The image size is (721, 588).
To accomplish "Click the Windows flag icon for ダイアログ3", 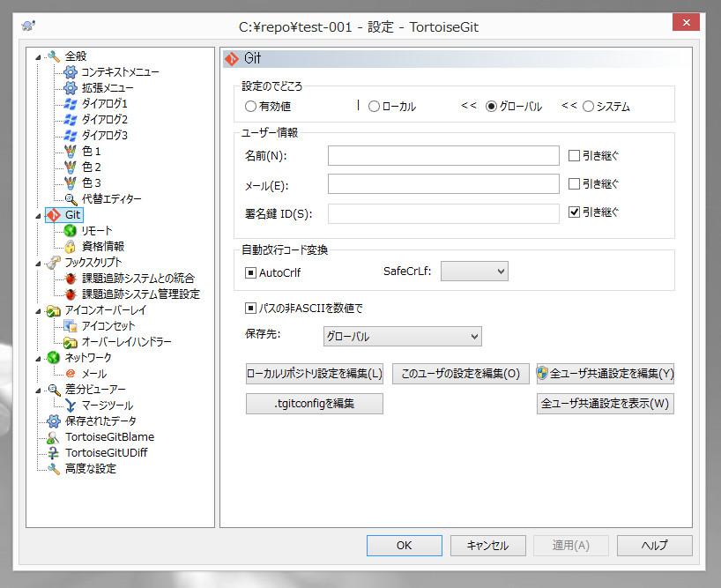I will tap(70, 136).
